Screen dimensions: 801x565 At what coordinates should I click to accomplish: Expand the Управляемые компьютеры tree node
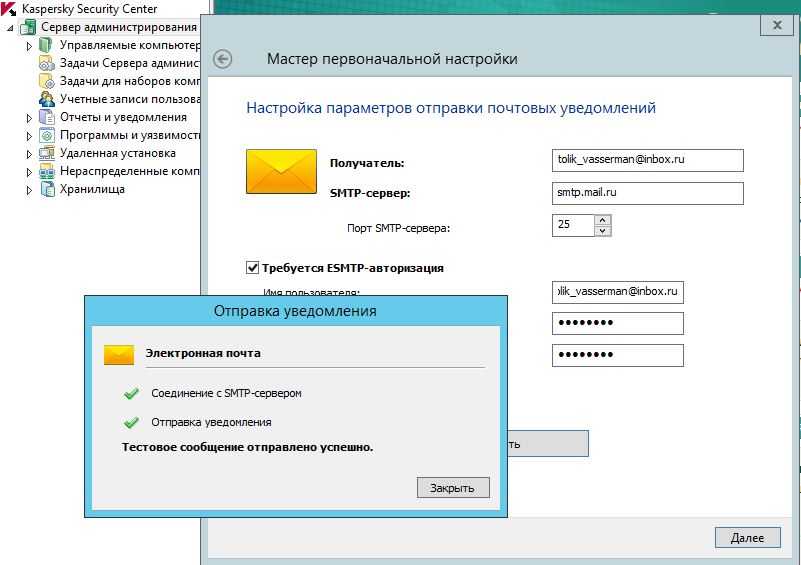point(29,46)
